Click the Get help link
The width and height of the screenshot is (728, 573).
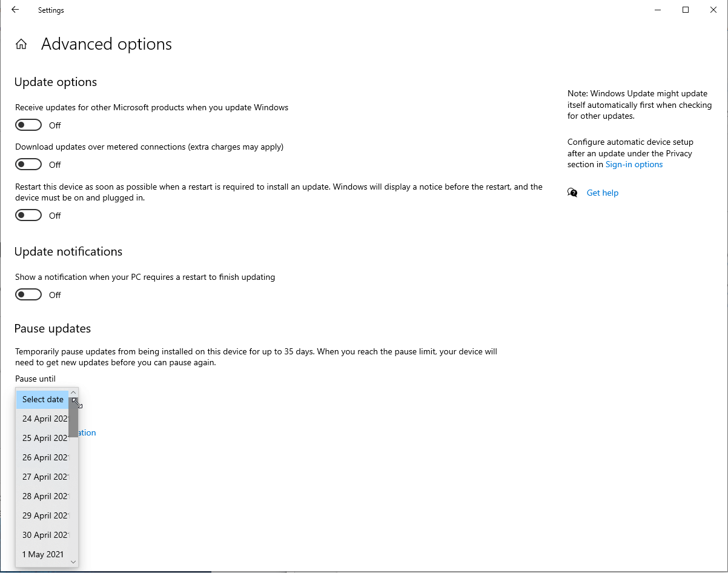click(x=603, y=193)
